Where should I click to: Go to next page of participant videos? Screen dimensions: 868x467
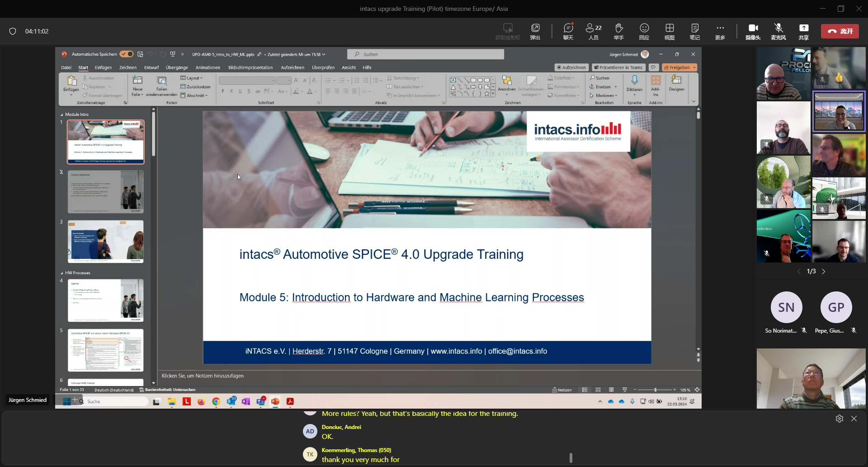click(824, 272)
